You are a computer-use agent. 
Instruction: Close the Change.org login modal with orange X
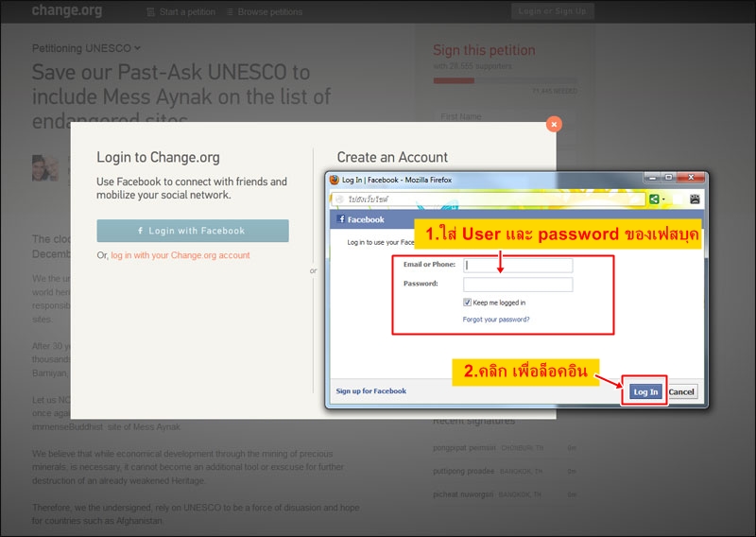point(554,125)
